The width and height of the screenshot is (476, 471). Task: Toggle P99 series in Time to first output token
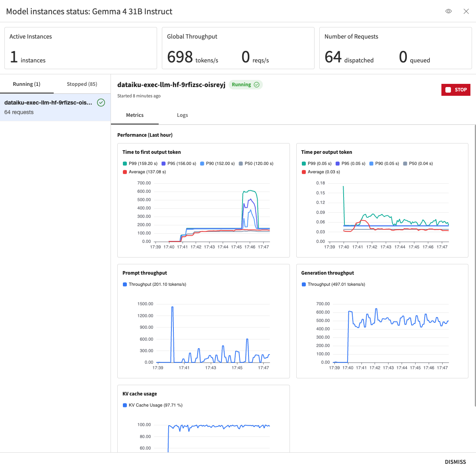[x=140, y=164]
